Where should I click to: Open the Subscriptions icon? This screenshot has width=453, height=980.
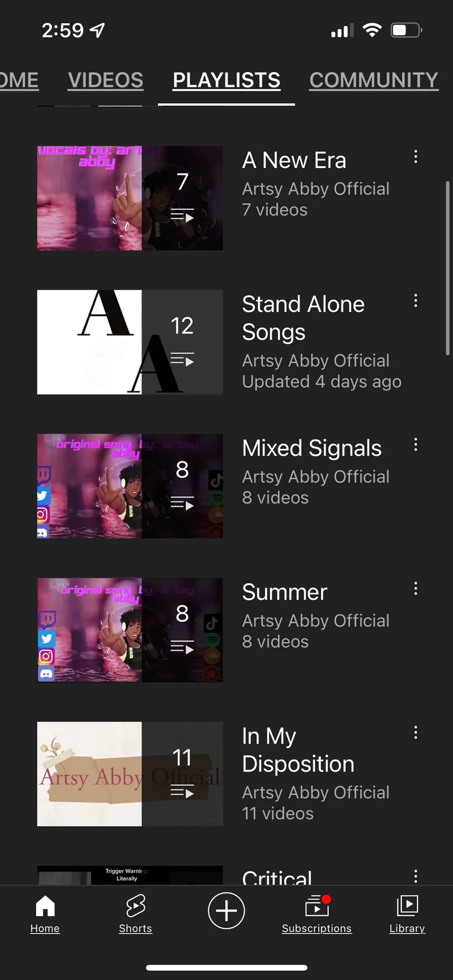[x=317, y=914]
